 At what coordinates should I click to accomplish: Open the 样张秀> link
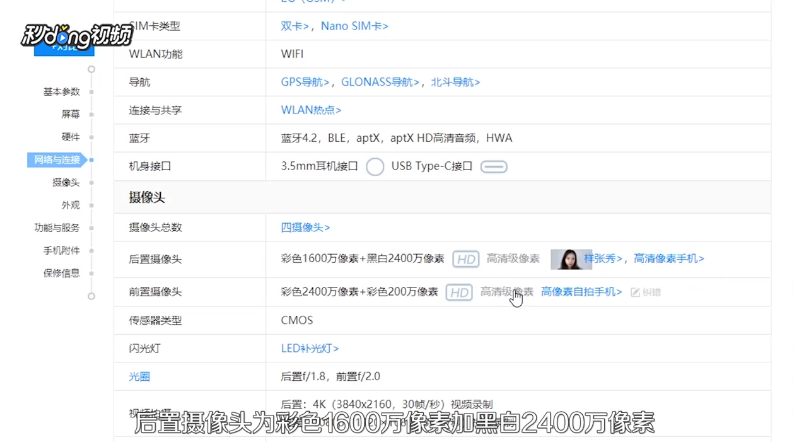point(603,259)
